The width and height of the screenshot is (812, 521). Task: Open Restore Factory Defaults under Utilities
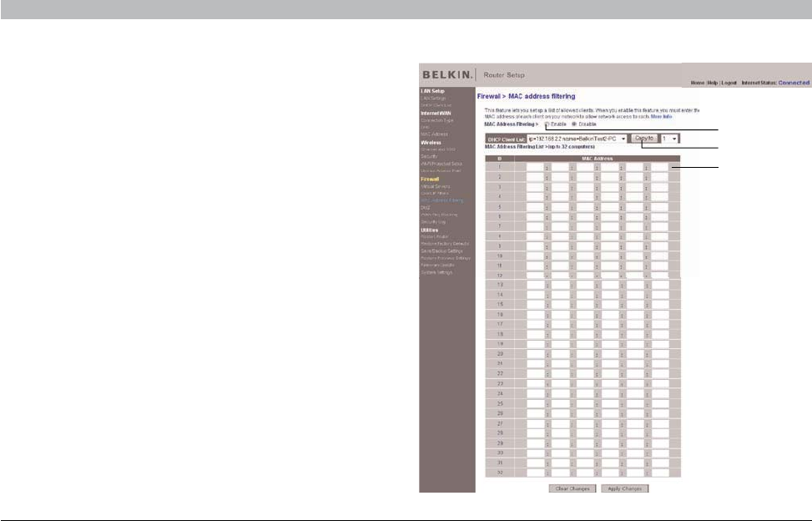click(445, 244)
